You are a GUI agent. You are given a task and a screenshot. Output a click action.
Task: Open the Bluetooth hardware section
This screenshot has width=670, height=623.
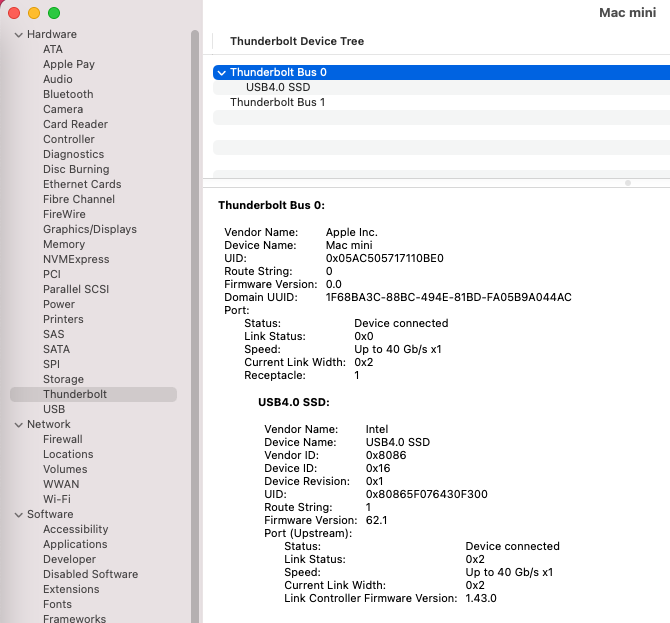coord(68,94)
